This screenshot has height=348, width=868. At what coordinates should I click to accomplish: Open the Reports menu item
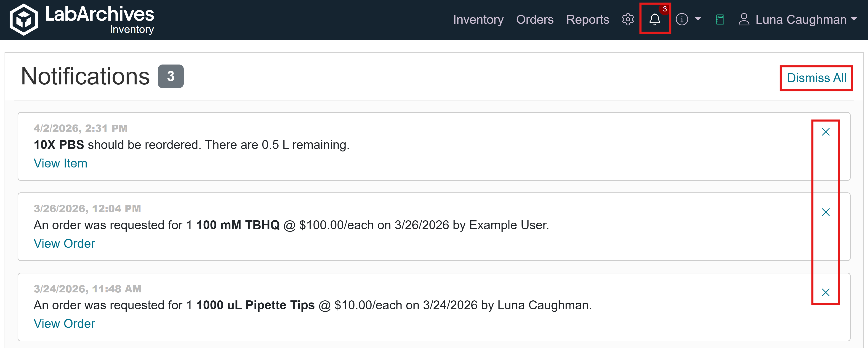point(587,19)
